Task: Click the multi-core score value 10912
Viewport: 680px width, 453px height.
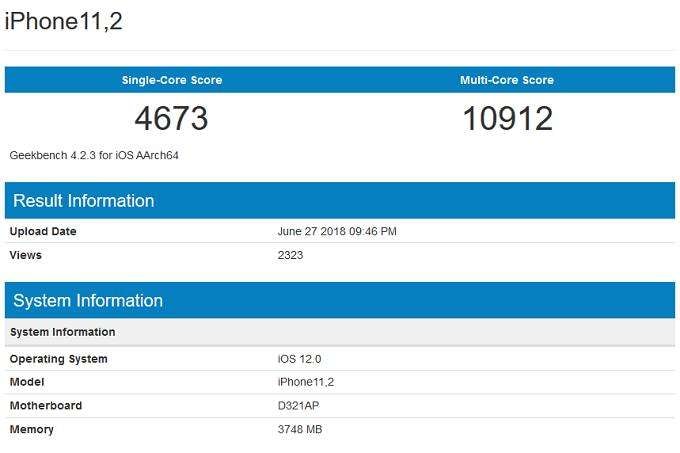Action: coord(507,119)
